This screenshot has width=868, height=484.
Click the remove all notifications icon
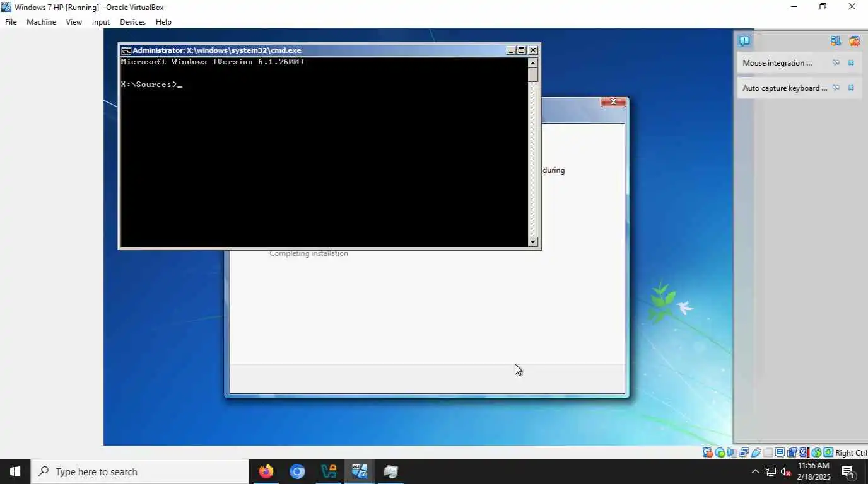click(854, 41)
